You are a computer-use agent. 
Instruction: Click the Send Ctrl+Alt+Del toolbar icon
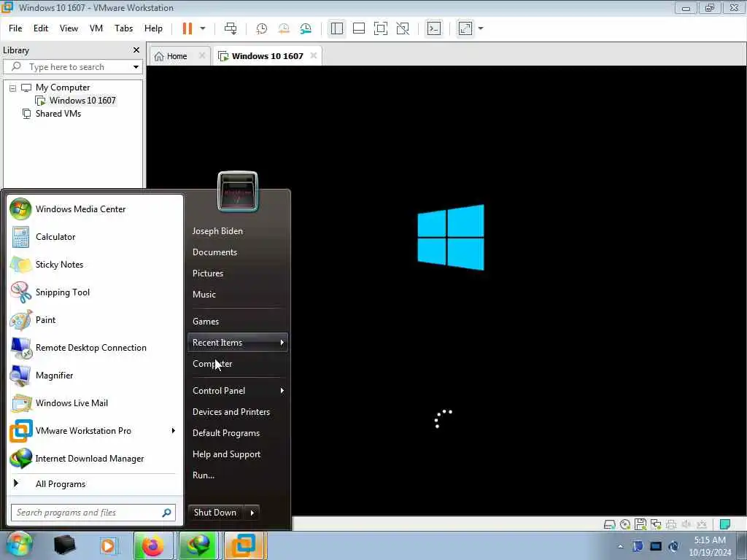coord(231,28)
